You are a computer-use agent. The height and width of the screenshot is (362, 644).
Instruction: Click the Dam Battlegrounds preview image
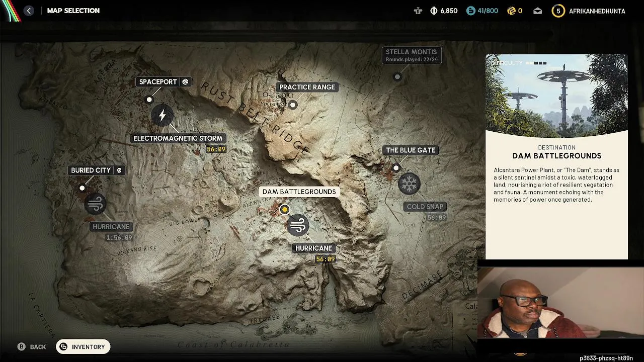click(x=556, y=96)
